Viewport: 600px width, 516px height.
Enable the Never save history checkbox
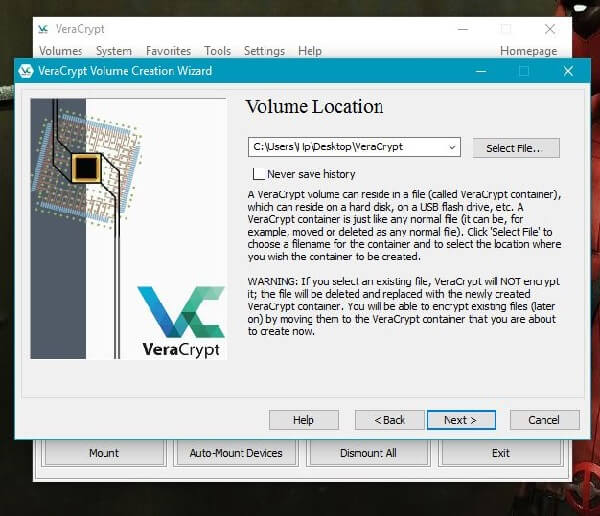click(x=259, y=174)
